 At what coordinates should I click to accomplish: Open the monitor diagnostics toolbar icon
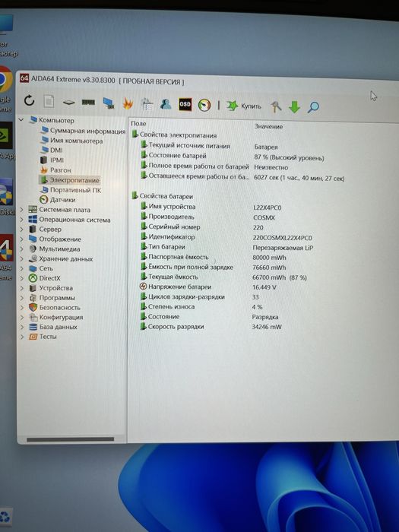coord(109,103)
